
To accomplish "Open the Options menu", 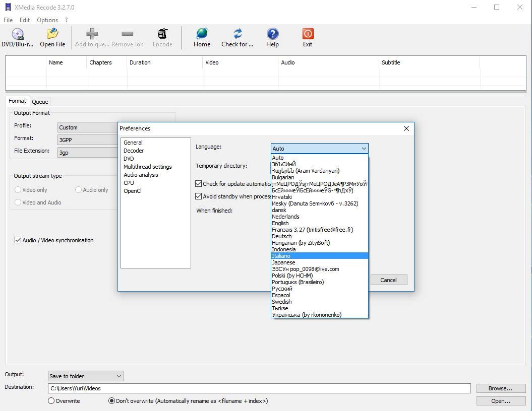I will 47,20.
